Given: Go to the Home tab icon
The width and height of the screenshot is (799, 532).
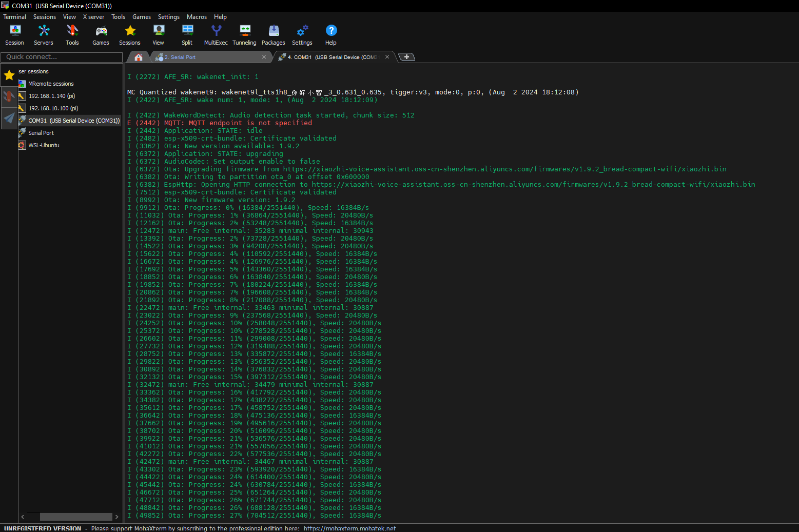Looking at the screenshot, I should [139, 57].
